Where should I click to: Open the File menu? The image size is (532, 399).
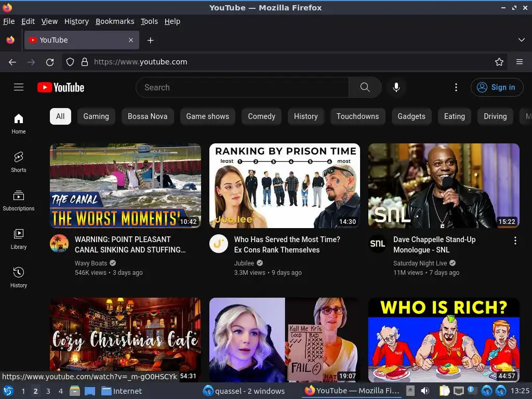(9, 21)
